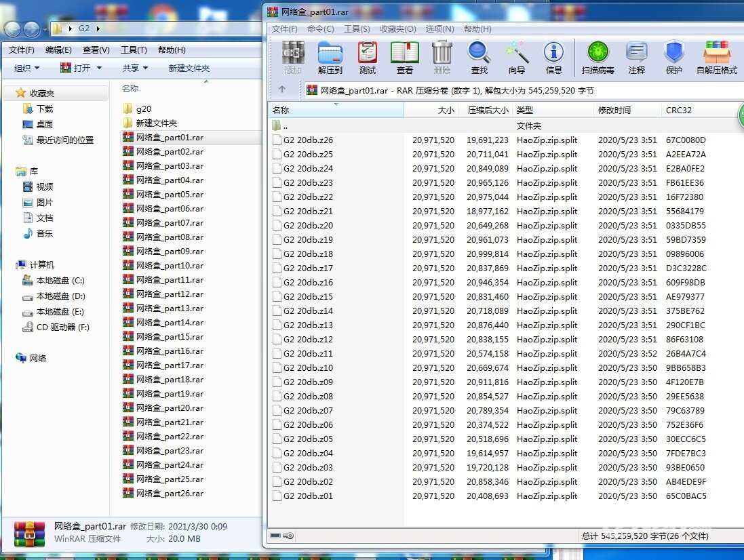Select Local Disk (C:) drive
The width and height of the screenshot is (744, 560).
click(x=54, y=280)
